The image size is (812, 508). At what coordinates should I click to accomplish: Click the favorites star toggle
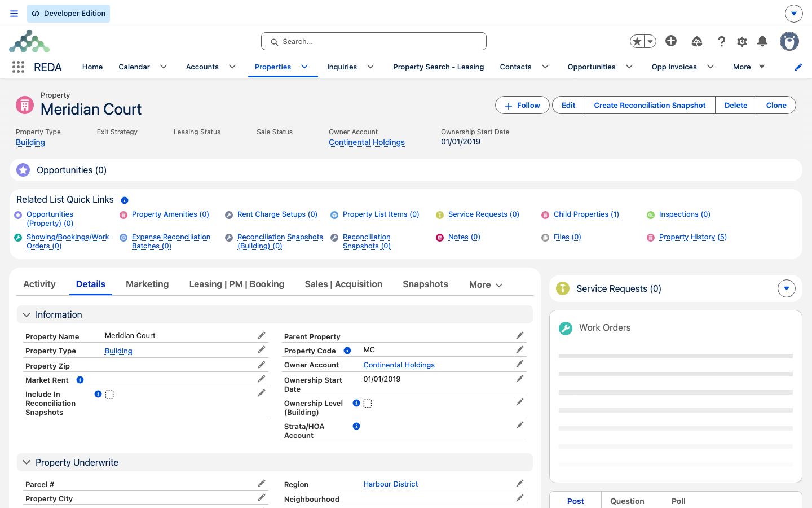[637, 41]
